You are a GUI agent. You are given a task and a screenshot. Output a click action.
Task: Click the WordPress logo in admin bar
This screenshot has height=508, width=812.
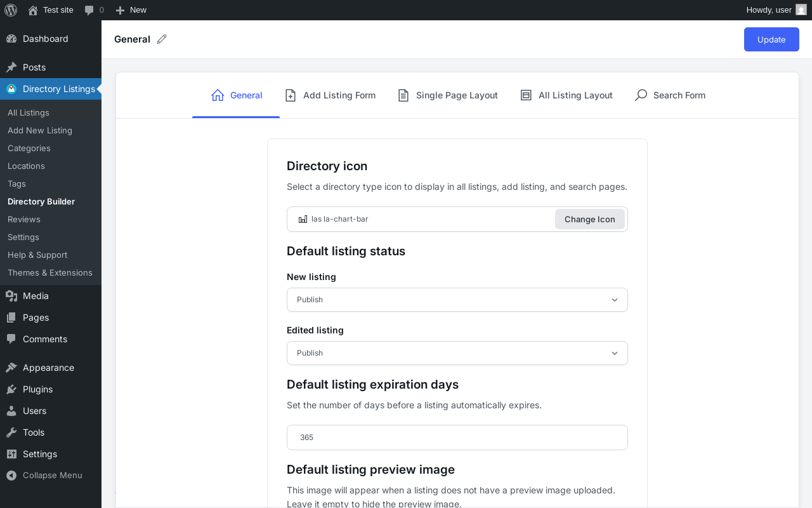pyautogui.click(x=11, y=10)
